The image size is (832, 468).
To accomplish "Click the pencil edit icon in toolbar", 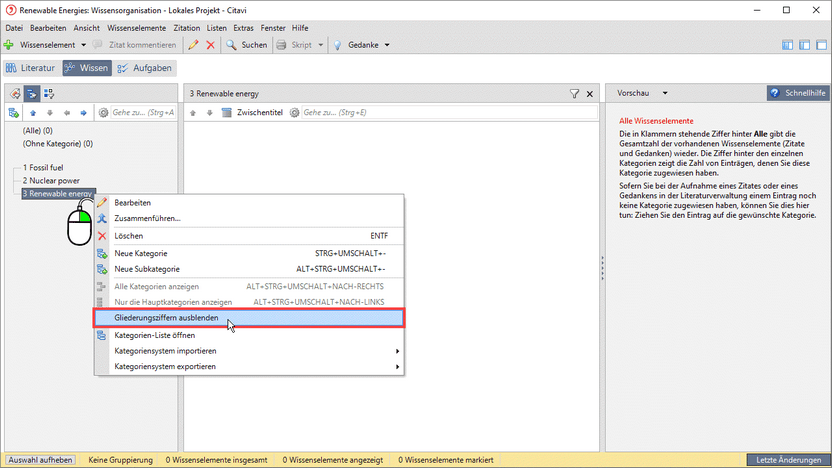I will pyautogui.click(x=193, y=45).
